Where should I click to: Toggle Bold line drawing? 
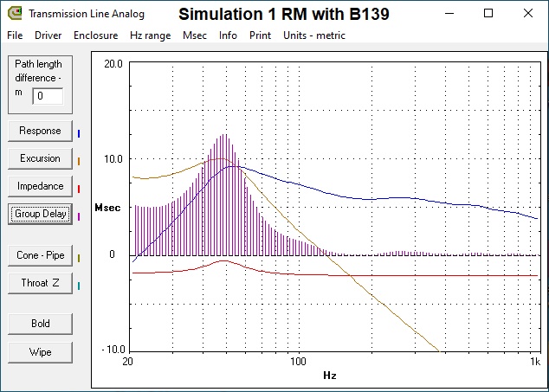40,324
